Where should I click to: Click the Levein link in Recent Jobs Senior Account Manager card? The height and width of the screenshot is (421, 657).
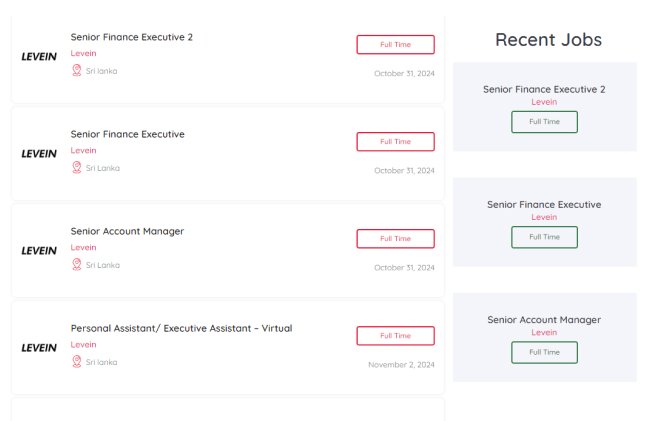(544, 332)
